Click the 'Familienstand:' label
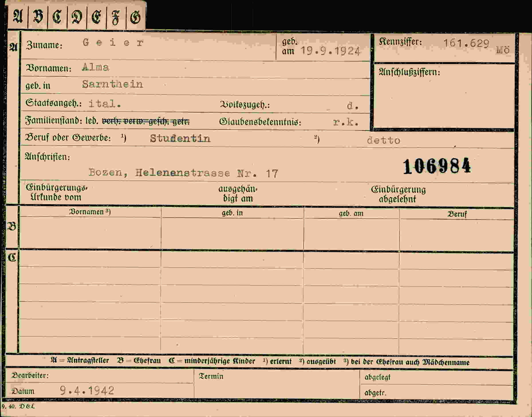The height and width of the screenshot is (417, 532). tap(54, 121)
